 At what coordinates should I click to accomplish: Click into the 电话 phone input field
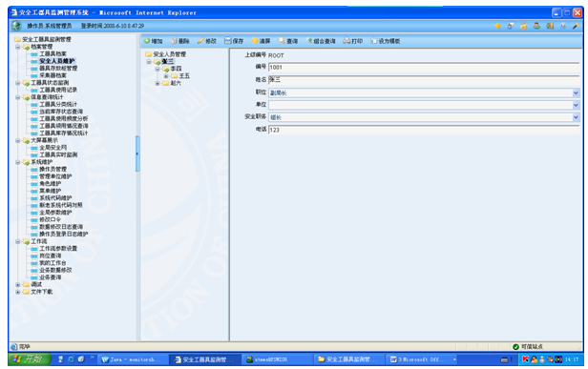424,130
